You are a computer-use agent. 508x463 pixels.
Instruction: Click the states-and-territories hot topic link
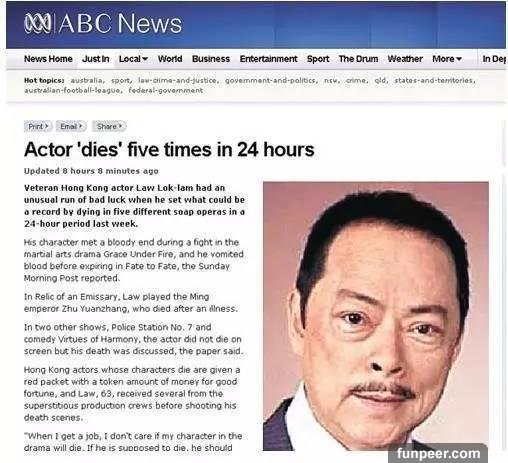click(434, 80)
